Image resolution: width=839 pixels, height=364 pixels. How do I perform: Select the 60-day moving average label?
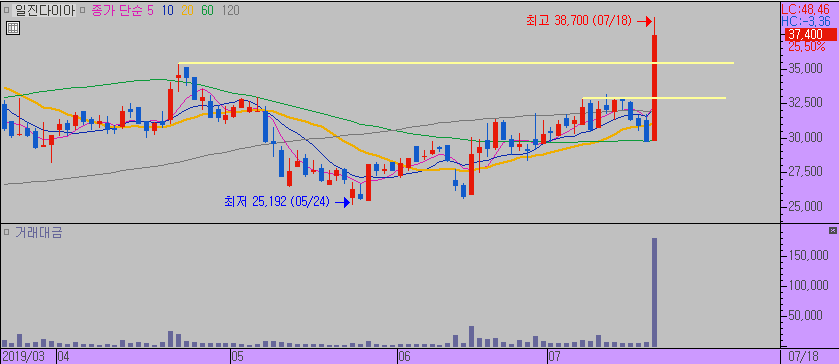point(207,10)
